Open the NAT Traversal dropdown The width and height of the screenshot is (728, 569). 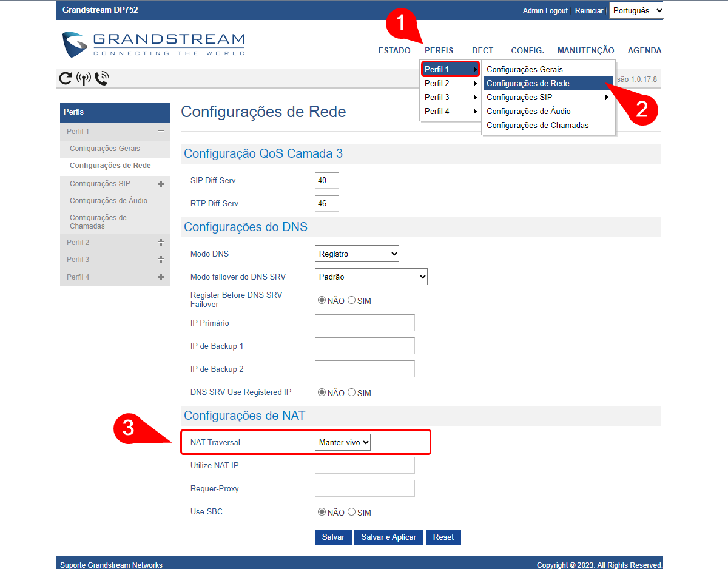coord(343,443)
